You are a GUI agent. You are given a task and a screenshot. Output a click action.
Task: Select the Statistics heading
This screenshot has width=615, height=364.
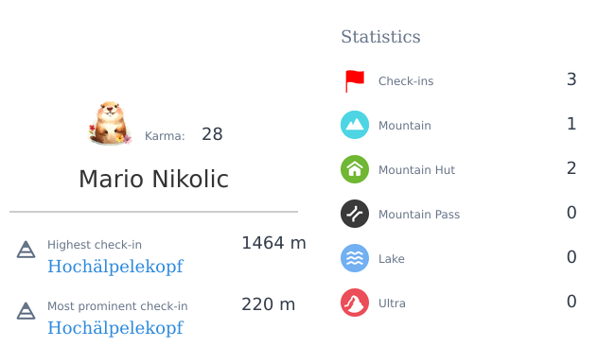[380, 37]
